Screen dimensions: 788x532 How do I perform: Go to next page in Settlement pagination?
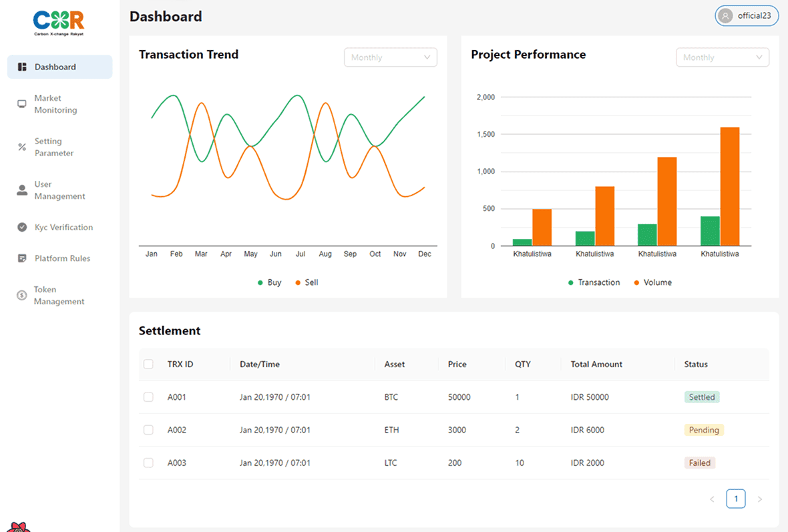tap(760, 499)
